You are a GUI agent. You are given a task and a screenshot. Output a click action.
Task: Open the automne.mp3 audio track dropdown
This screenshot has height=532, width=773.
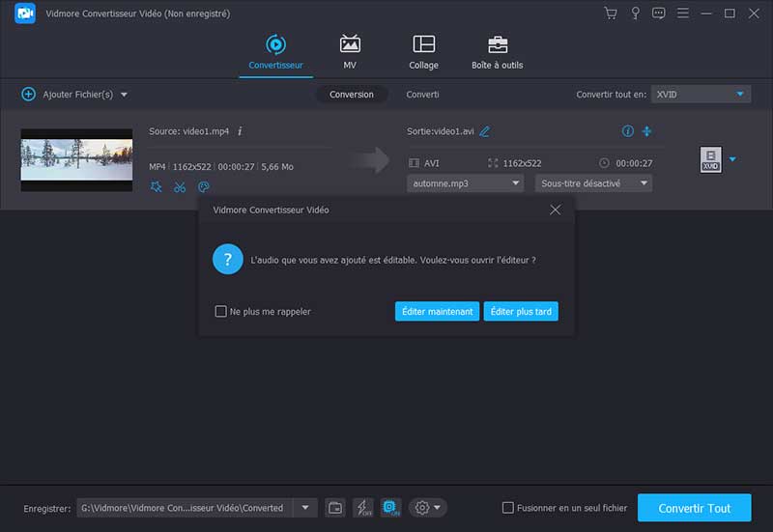465,183
